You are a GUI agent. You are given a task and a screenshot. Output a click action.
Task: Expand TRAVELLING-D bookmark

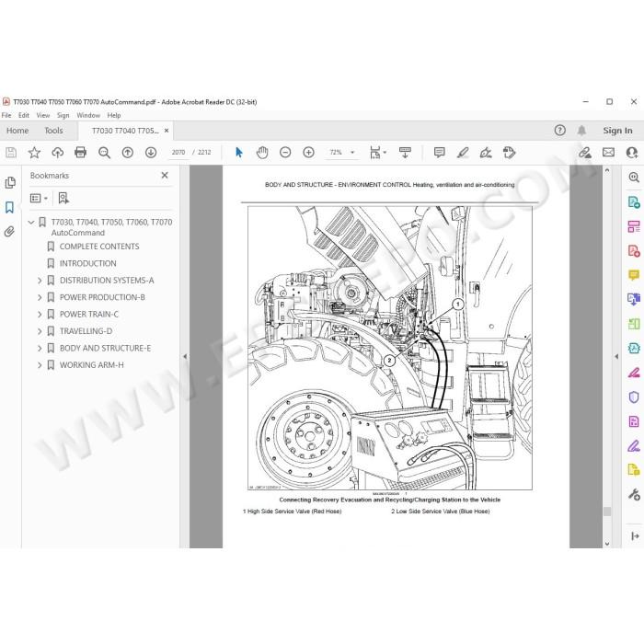[x=40, y=331]
